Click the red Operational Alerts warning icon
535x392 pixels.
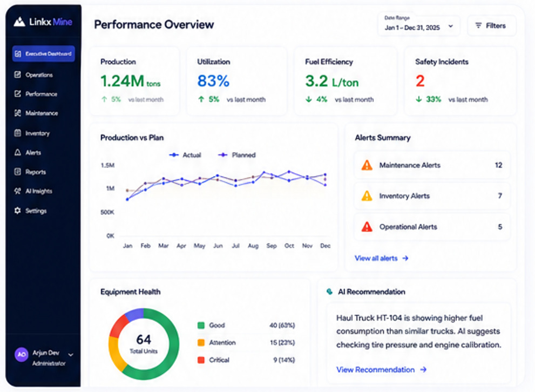(x=367, y=227)
